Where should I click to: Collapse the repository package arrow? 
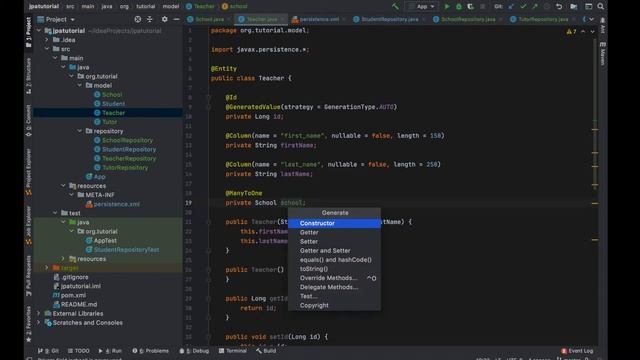pos(80,131)
